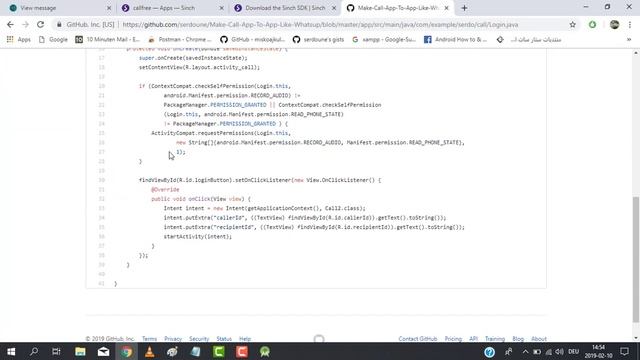Show hidden system tray icons
Viewport: 640px width, 360px height.
click(525, 351)
